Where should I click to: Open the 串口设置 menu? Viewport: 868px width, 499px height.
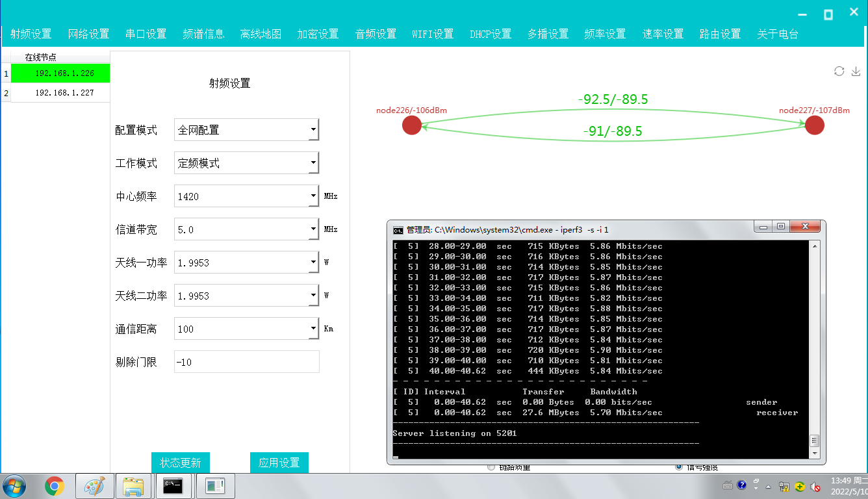pyautogui.click(x=146, y=34)
